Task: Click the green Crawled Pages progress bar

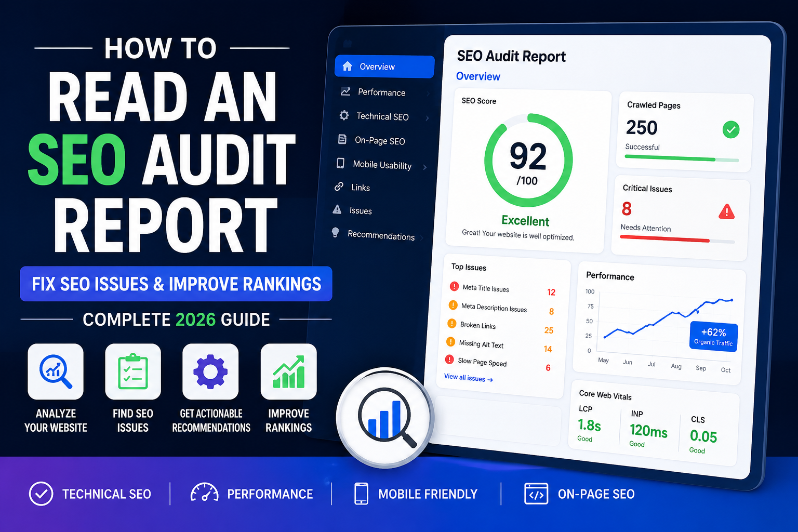Action: click(682, 158)
